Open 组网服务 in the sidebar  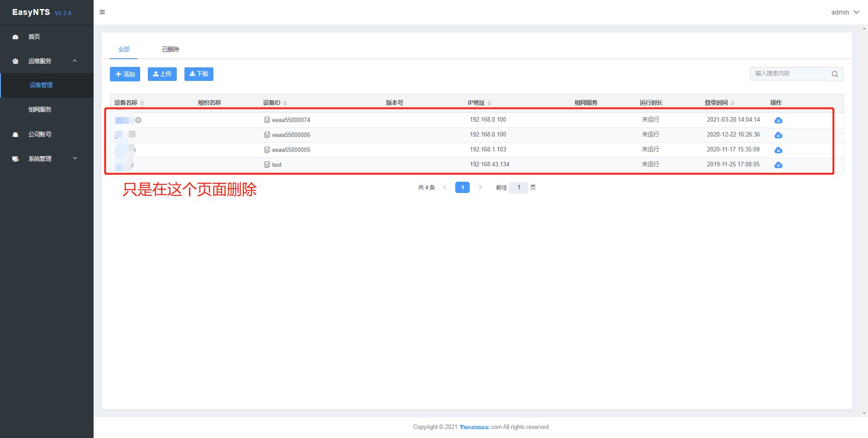[47, 109]
